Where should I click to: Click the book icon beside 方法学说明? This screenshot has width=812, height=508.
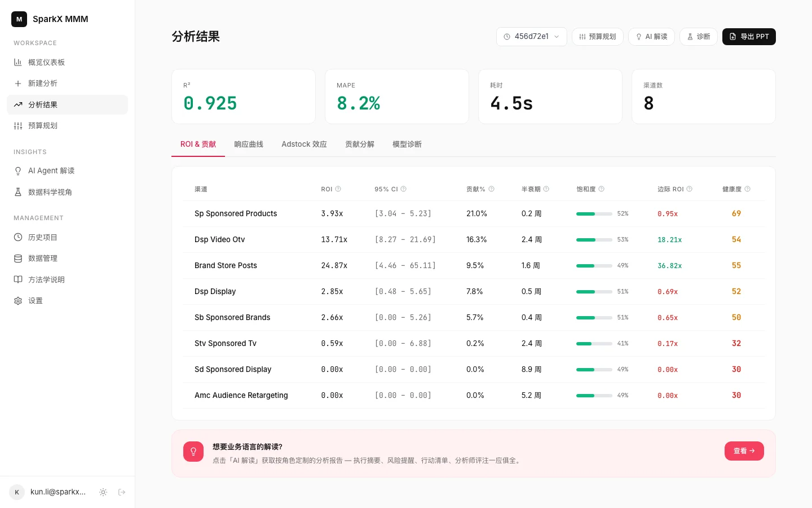pyautogui.click(x=18, y=279)
